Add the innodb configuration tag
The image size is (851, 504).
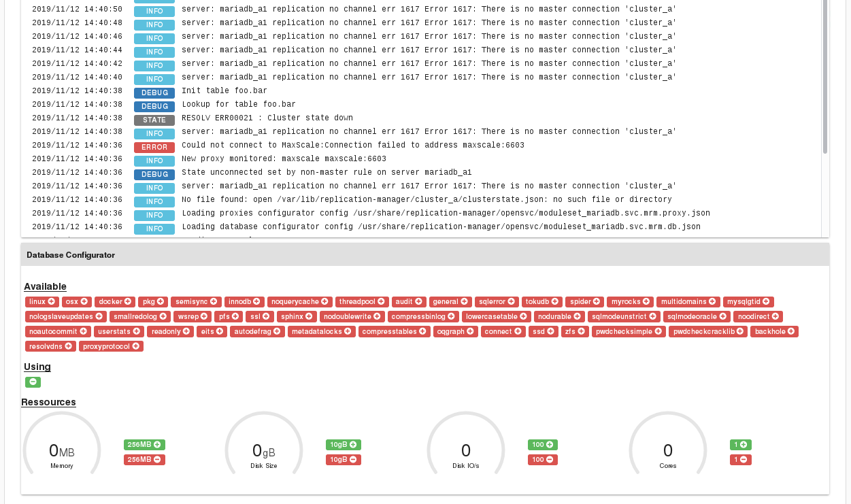244,301
